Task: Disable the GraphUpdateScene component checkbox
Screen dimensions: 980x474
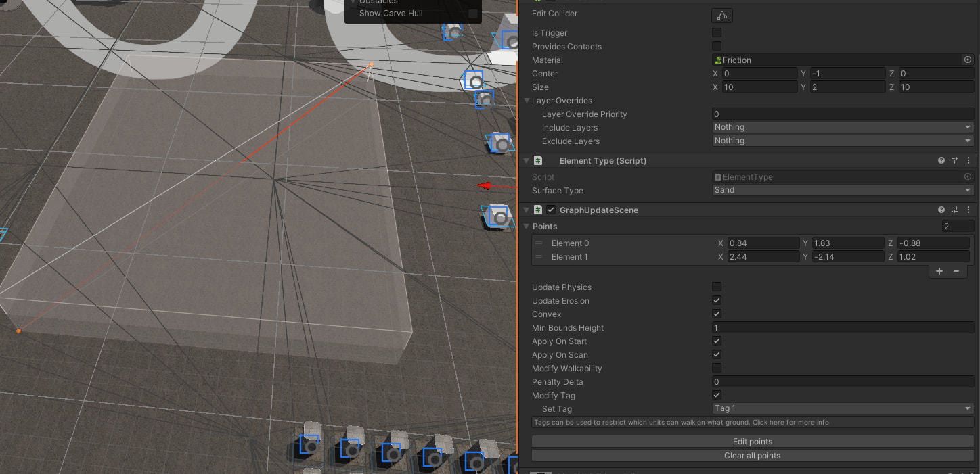Action: 551,210
